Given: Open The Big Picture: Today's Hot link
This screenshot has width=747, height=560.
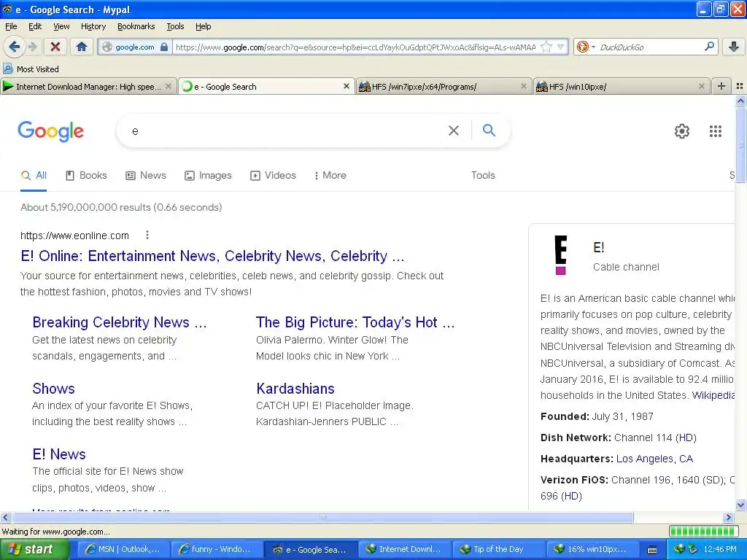Looking at the screenshot, I should pos(355,322).
